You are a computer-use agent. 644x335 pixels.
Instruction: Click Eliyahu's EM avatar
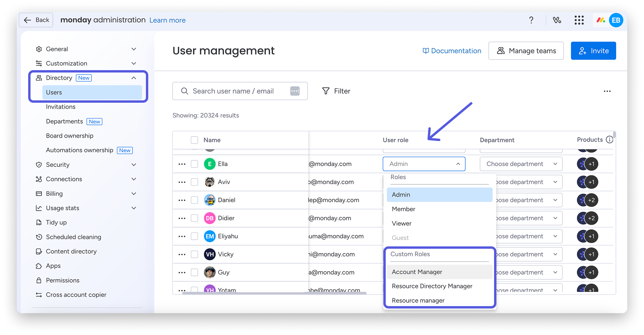(x=210, y=236)
